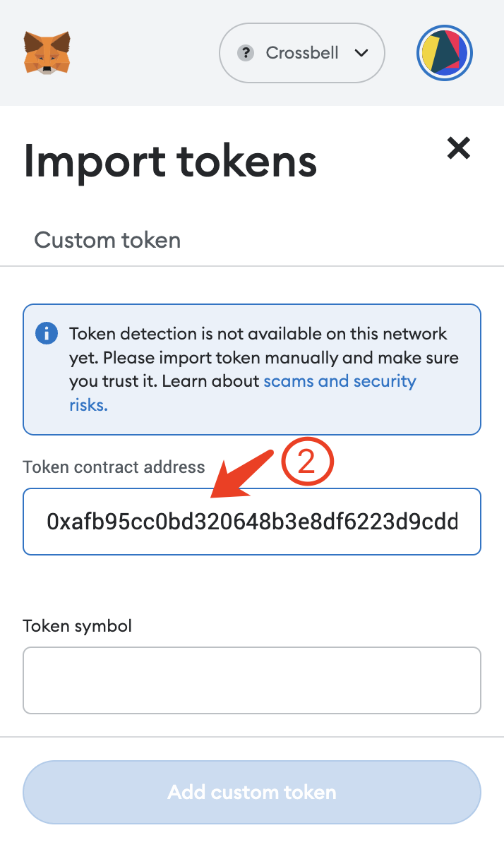
Task: Click the Token contract address label
Action: (x=114, y=467)
